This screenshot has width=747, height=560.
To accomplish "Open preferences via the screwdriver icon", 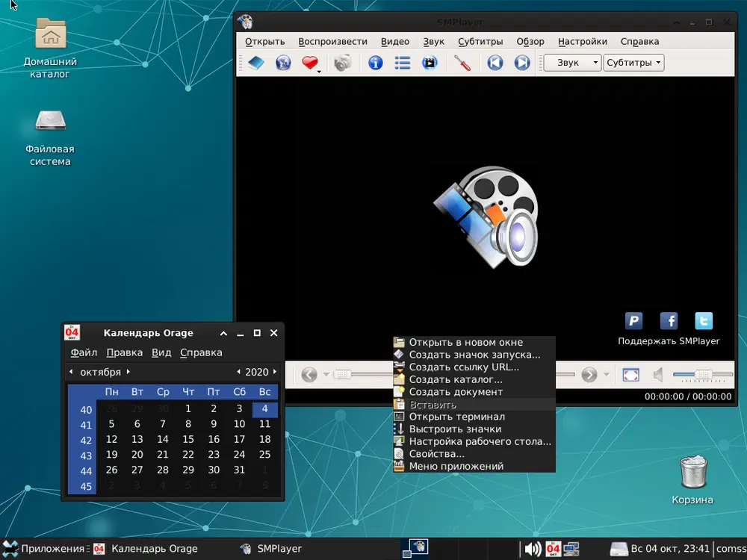I will [462, 63].
